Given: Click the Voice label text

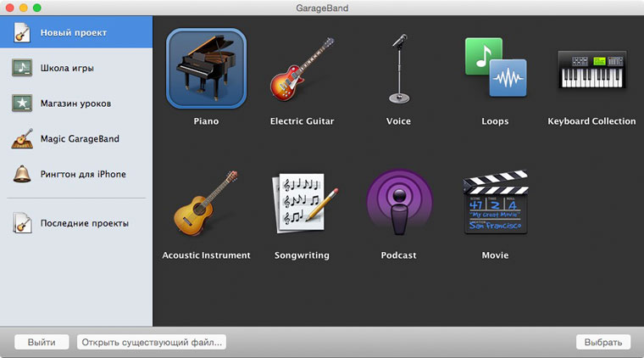Looking at the screenshot, I should click(x=398, y=121).
